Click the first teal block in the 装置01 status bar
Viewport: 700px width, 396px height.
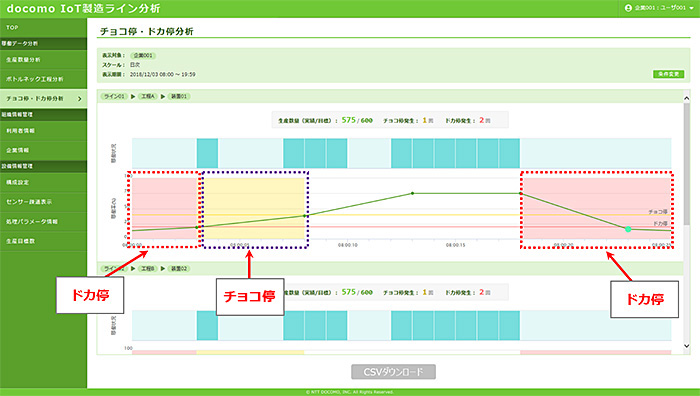click(207, 153)
